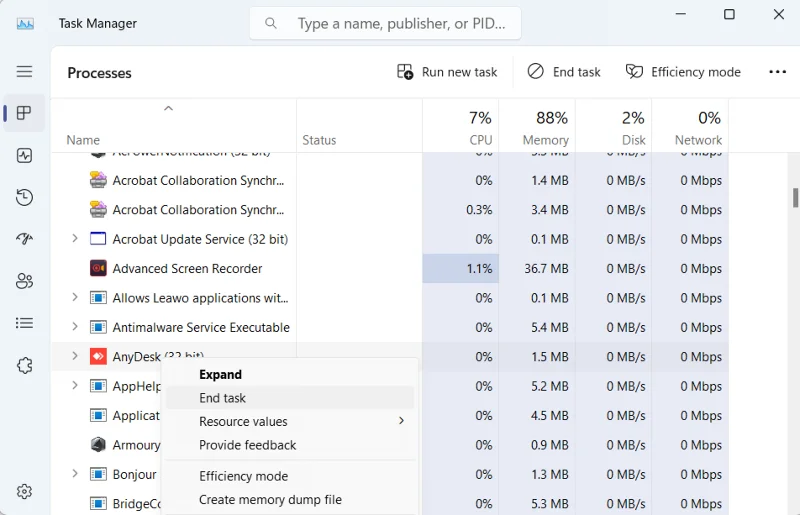
Task: Choose Efficiency mode in context menu
Action: point(290,476)
